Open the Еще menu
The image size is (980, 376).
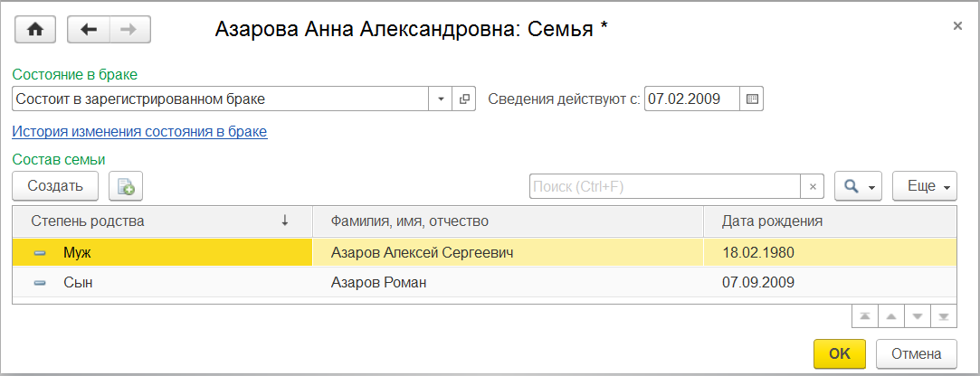[925, 186]
